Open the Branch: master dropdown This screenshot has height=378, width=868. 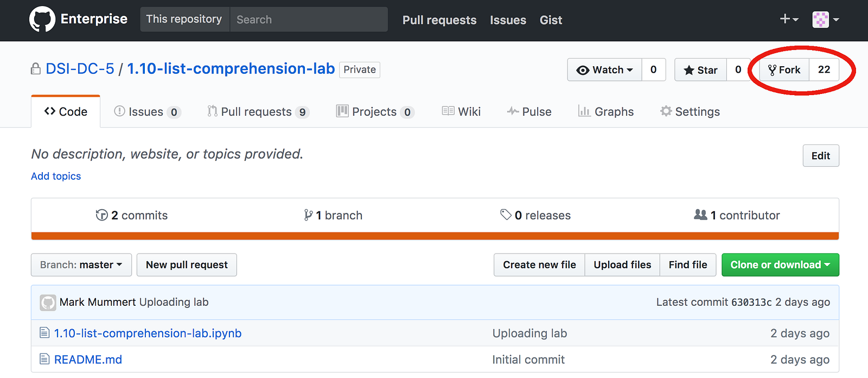(x=81, y=265)
